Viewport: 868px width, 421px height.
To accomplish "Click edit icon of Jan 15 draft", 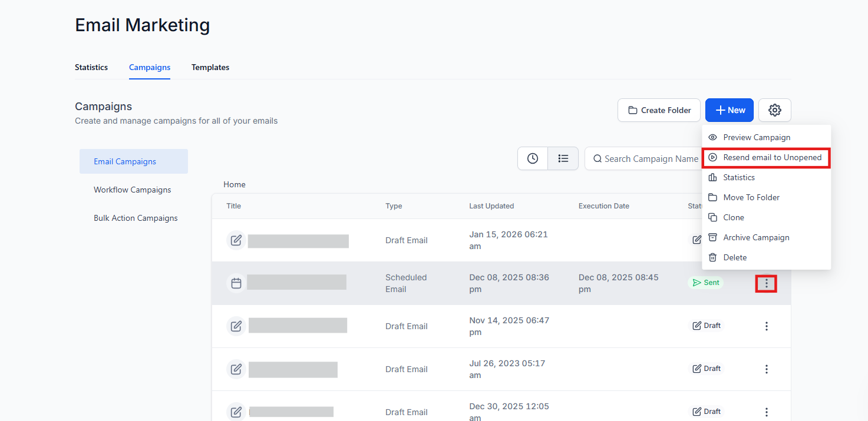I will tap(236, 240).
